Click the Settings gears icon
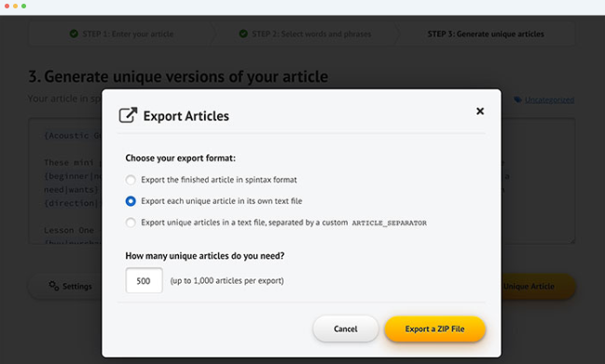605x364 pixels. (x=54, y=286)
